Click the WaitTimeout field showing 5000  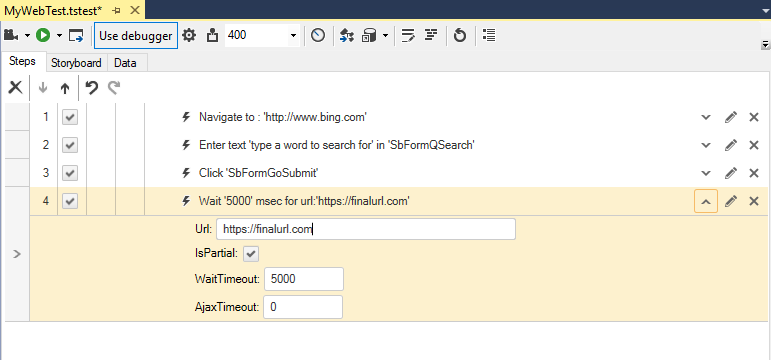tap(303, 279)
